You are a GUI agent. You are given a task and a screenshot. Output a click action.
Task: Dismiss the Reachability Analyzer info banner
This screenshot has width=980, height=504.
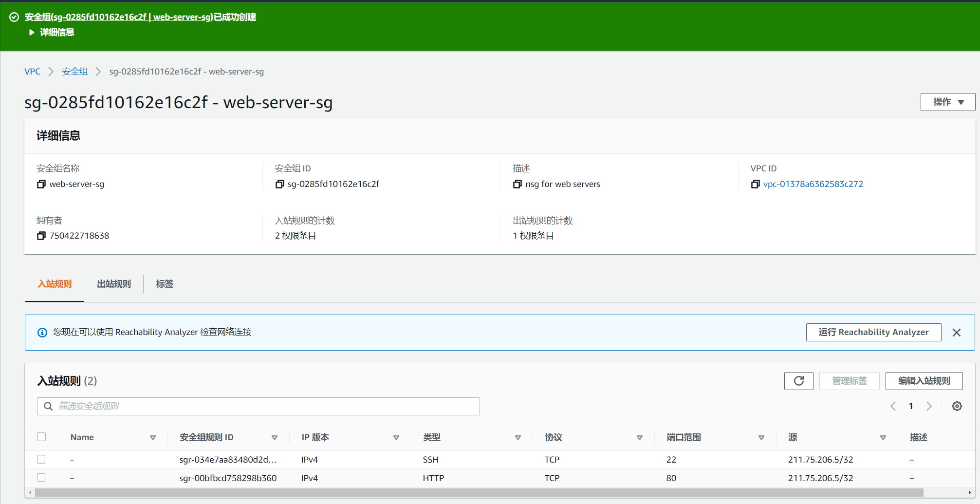coord(956,333)
